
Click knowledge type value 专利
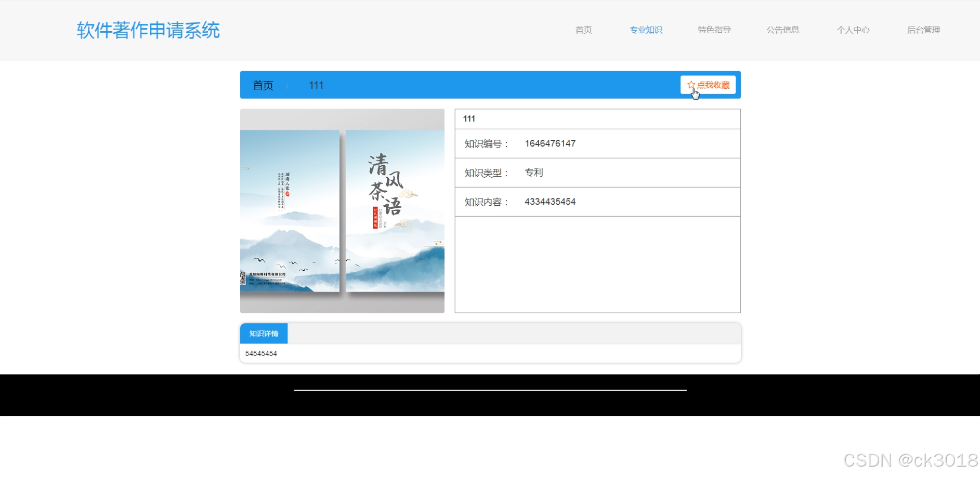pos(534,173)
